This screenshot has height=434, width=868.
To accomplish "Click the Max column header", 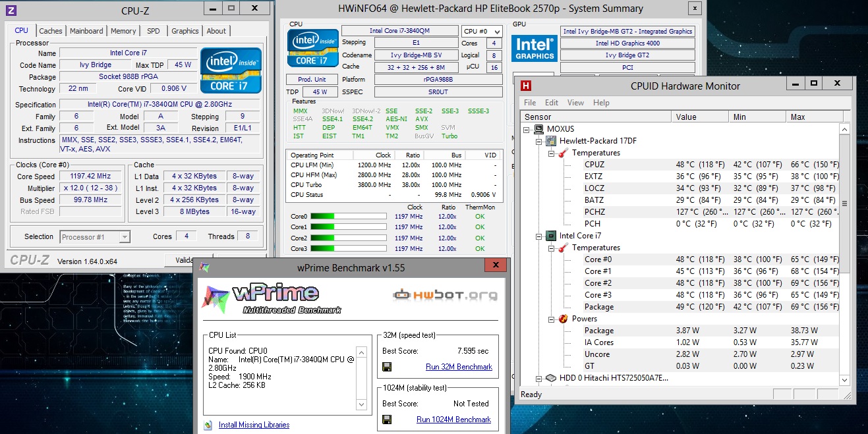I will pos(815,117).
